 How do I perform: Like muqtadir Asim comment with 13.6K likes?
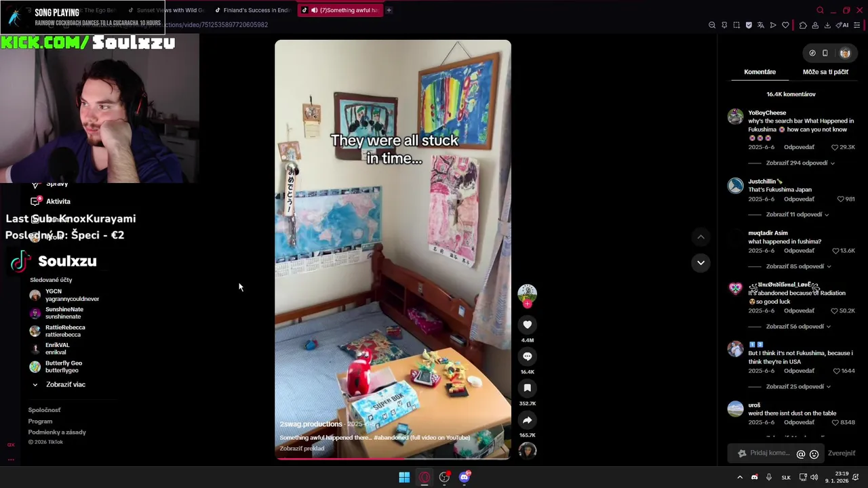(x=835, y=251)
